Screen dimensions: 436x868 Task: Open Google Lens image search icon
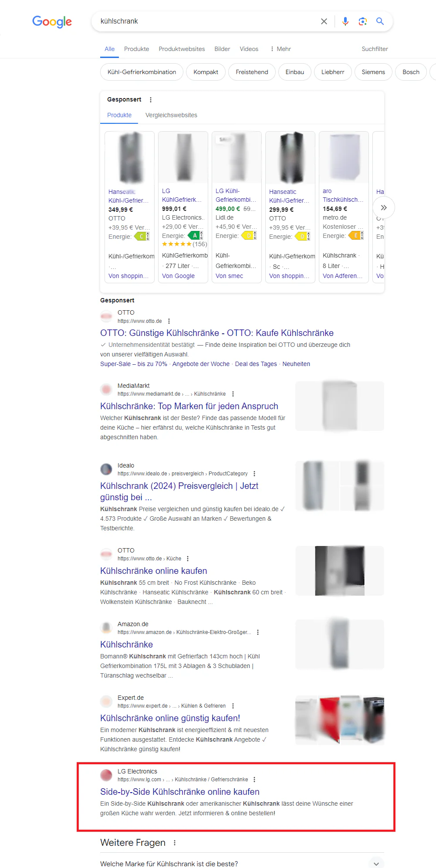point(363,21)
